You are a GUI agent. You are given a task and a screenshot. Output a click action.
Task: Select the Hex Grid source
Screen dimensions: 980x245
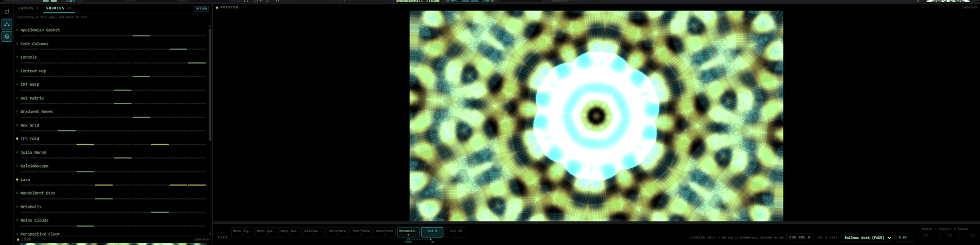30,125
